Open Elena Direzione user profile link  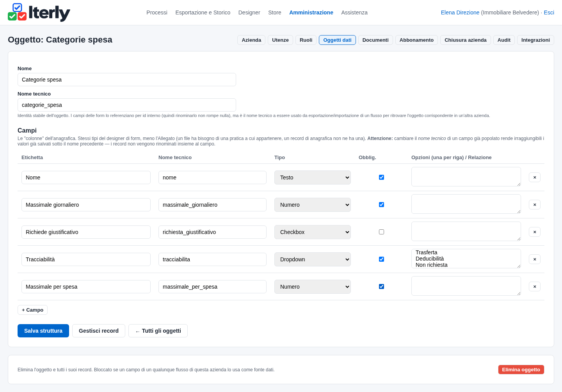pyautogui.click(x=460, y=12)
